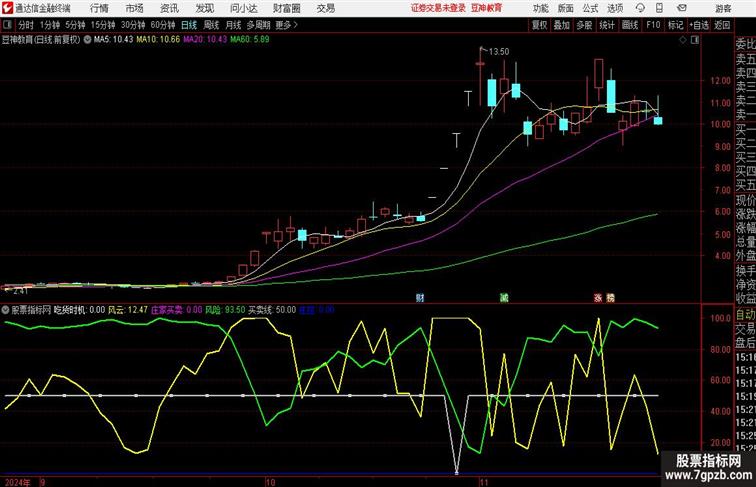The height and width of the screenshot is (487, 756).
Task: Click the 2024年 date axis label
Action: [x=17, y=482]
